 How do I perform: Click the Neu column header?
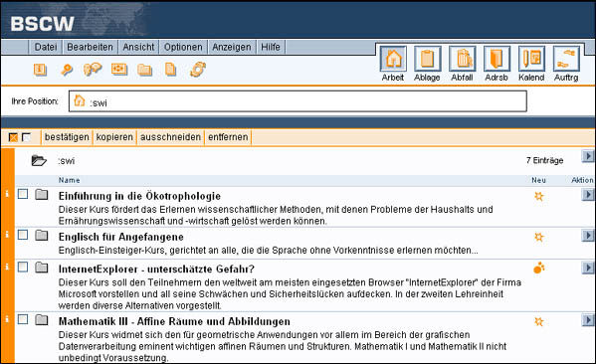click(x=538, y=180)
